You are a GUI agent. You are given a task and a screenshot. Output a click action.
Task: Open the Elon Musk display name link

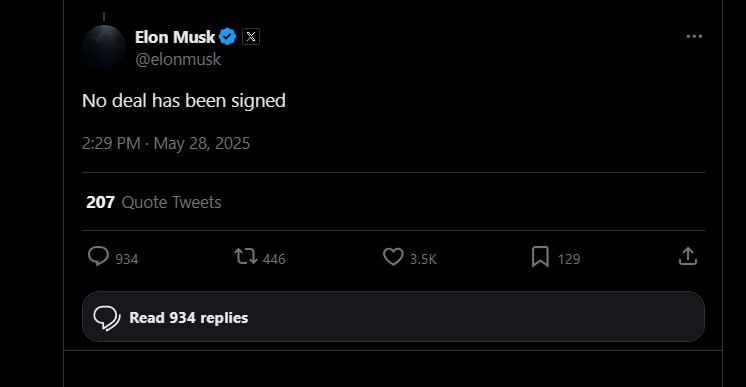point(175,37)
